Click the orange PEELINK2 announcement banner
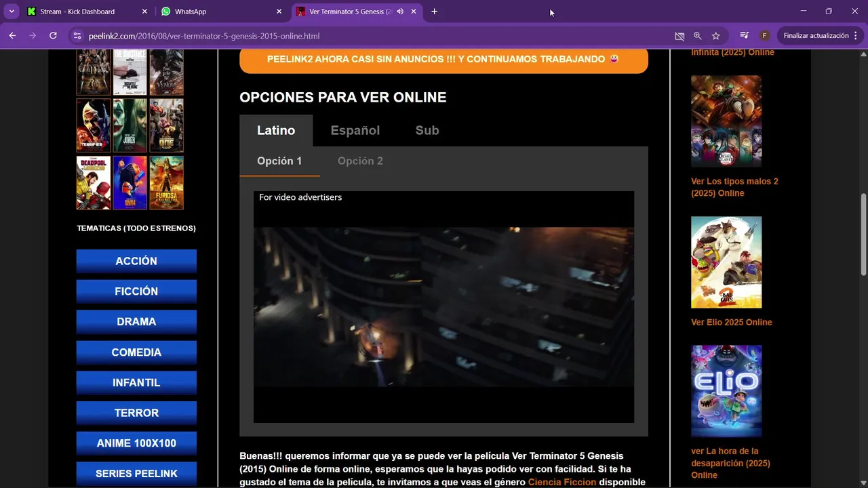This screenshot has width=868, height=488. coord(443,60)
